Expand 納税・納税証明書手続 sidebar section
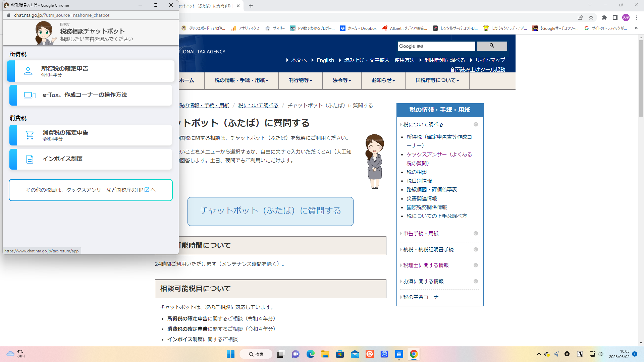 pyautogui.click(x=476, y=249)
